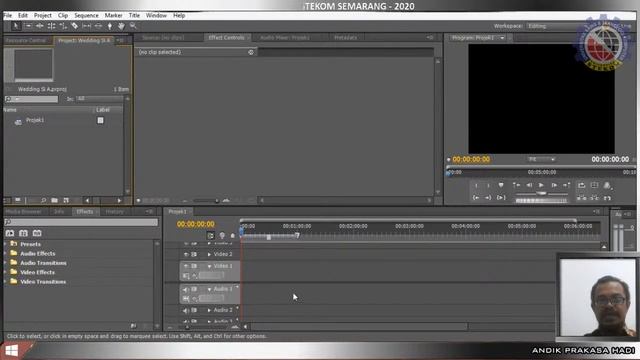Select the Rate Stretch tool
Image resolution: width=640 pixels, height=360 pixels.
pyautogui.click(x=63, y=26)
